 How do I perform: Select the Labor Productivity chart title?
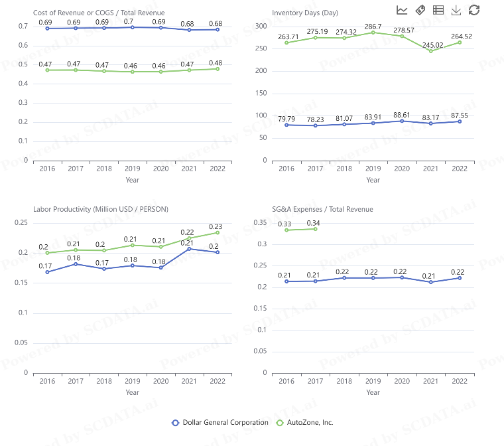101,209
